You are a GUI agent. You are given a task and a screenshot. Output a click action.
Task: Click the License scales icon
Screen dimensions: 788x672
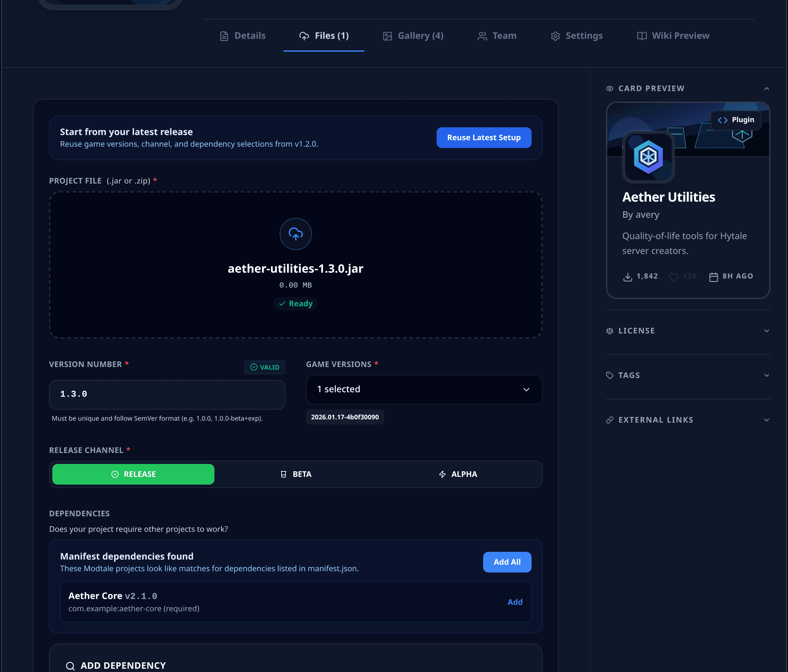(610, 331)
